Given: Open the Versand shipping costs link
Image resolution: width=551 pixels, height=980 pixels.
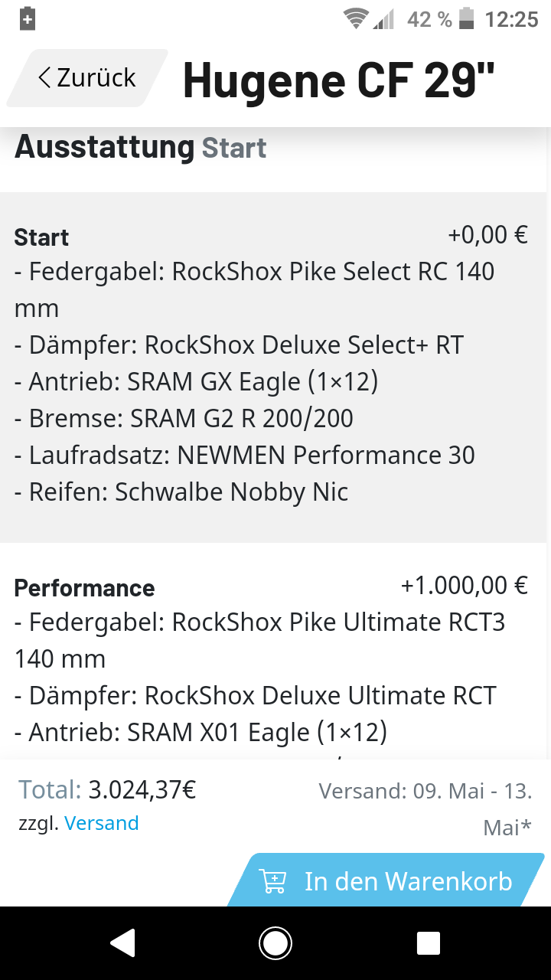Looking at the screenshot, I should tap(102, 823).
